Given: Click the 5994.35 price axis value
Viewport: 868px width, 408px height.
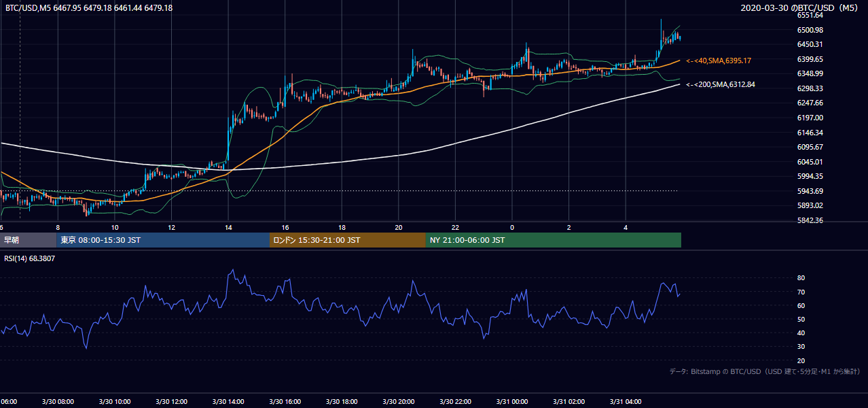Looking at the screenshot, I should coord(810,176).
